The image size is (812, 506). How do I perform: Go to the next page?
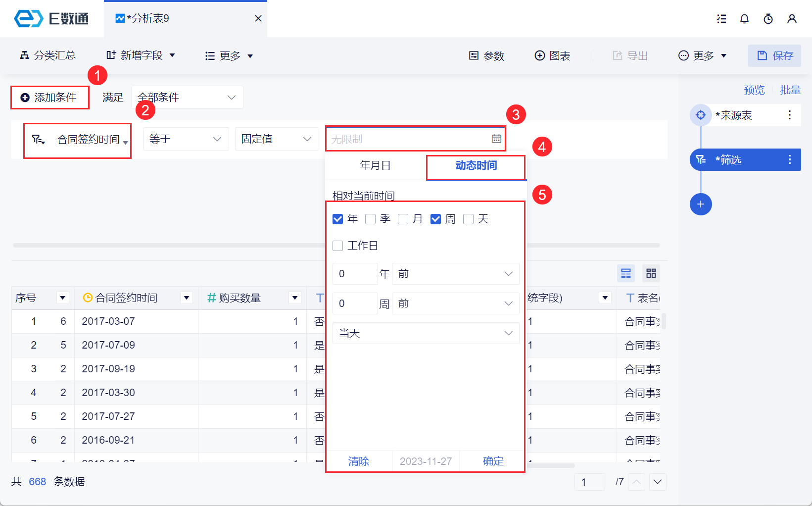click(658, 482)
